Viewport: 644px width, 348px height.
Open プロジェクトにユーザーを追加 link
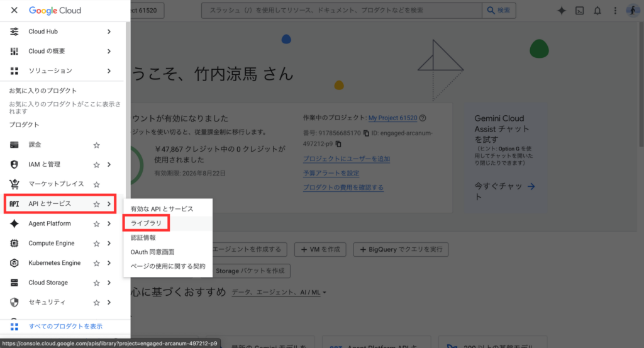click(x=347, y=159)
